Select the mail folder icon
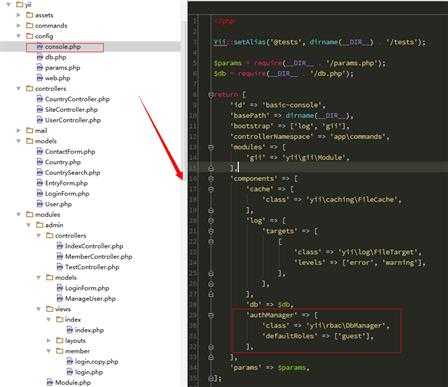This screenshot has width=448, height=387. point(30,131)
